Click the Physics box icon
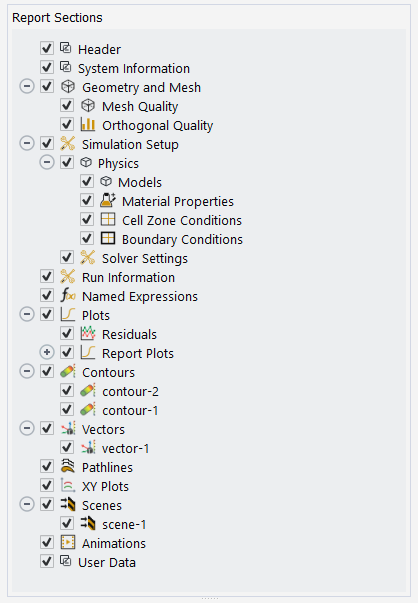 click(x=86, y=162)
